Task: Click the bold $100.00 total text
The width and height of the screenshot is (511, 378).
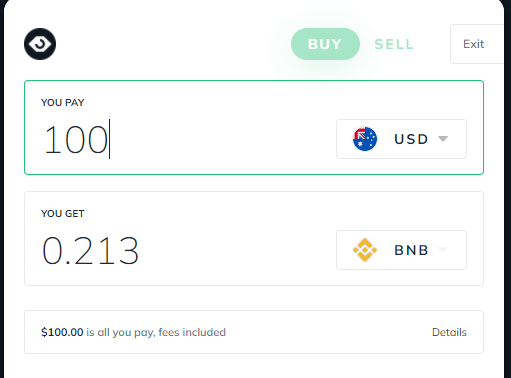Action: tap(62, 332)
